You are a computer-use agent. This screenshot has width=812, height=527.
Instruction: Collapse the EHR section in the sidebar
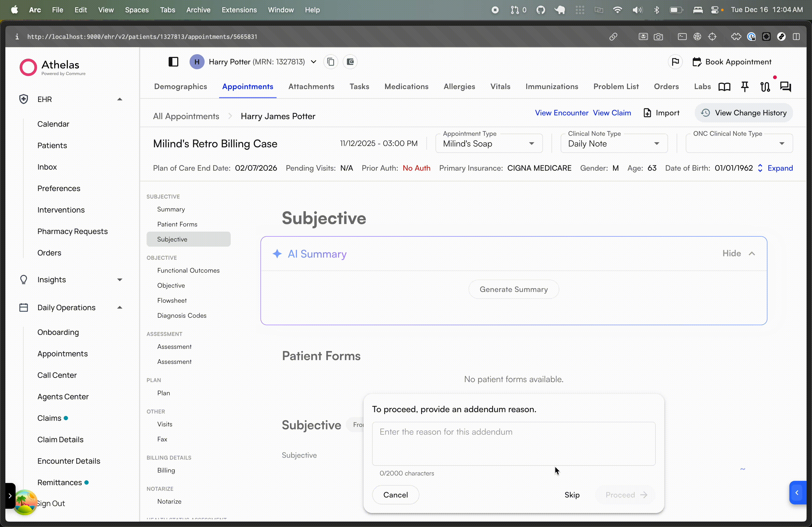(x=120, y=99)
